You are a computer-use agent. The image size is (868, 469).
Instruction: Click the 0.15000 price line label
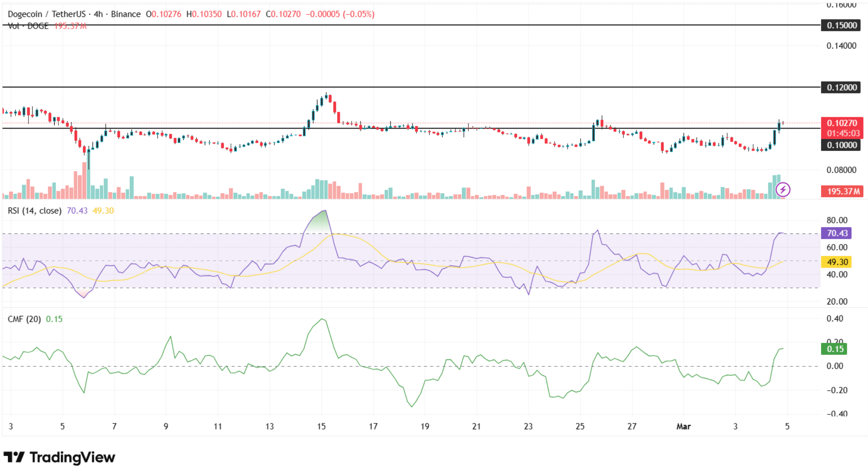(840, 25)
